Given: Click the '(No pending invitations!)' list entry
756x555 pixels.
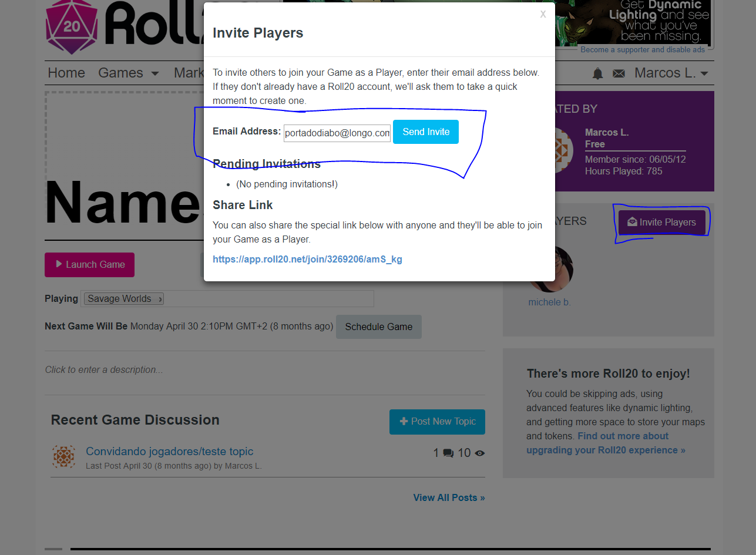Looking at the screenshot, I should click(x=287, y=184).
